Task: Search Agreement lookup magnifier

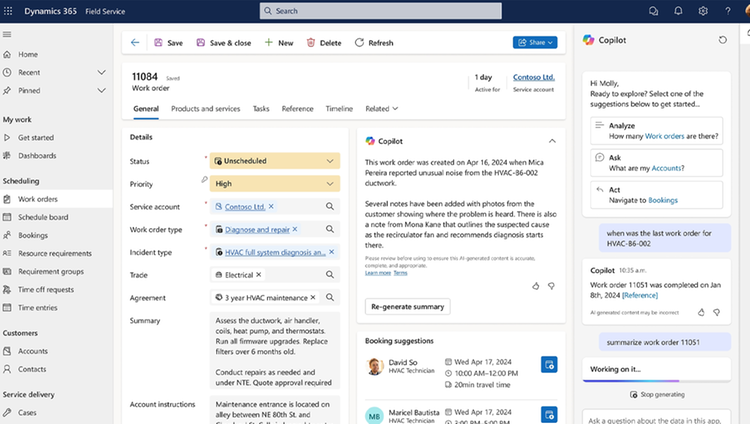Action: [x=330, y=297]
